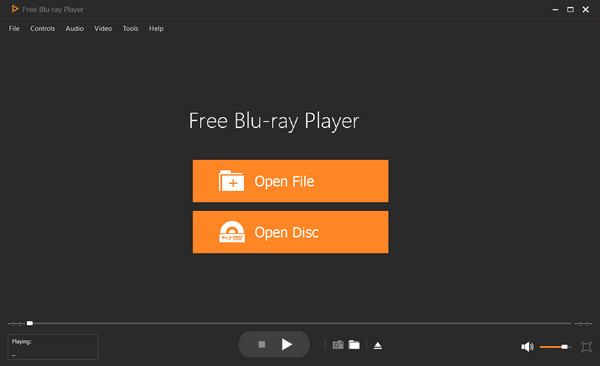Open the Controls menu
This screenshot has height=366, width=600.
pyautogui.click(x=42, y=29)
